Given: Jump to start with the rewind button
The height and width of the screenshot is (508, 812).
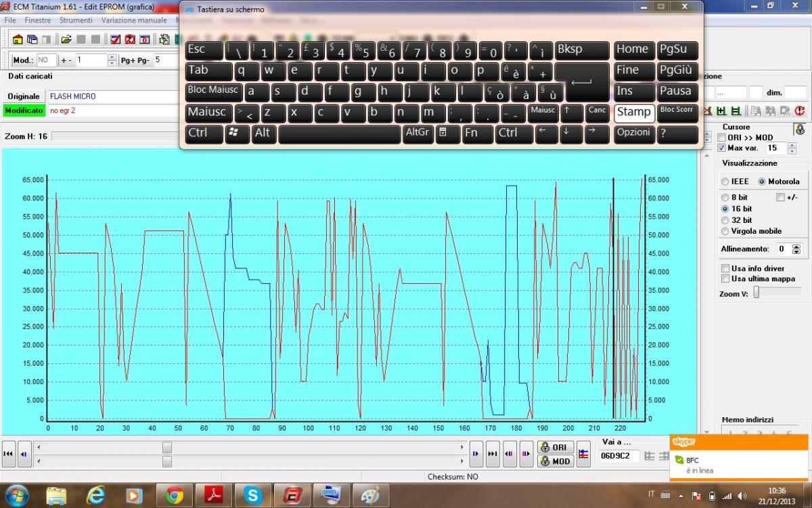Looking at the screenshot, I should [x=9, y=454].
